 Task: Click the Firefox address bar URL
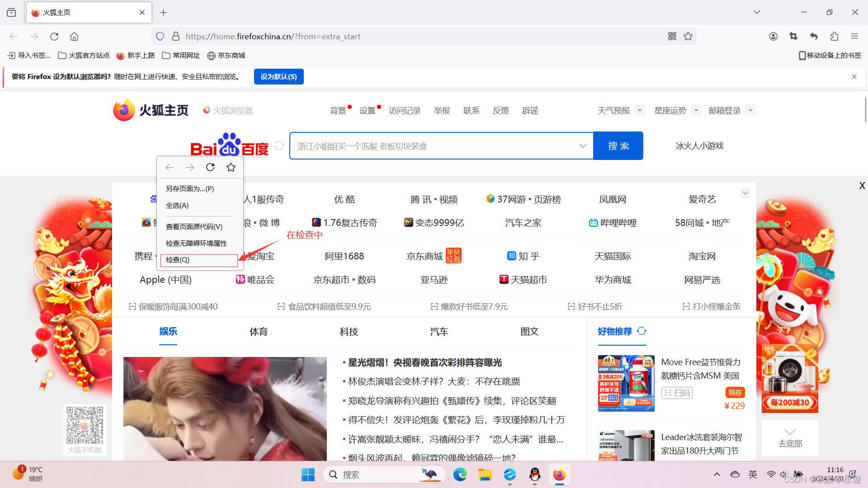pyautogui.click(x=273, y=37)
